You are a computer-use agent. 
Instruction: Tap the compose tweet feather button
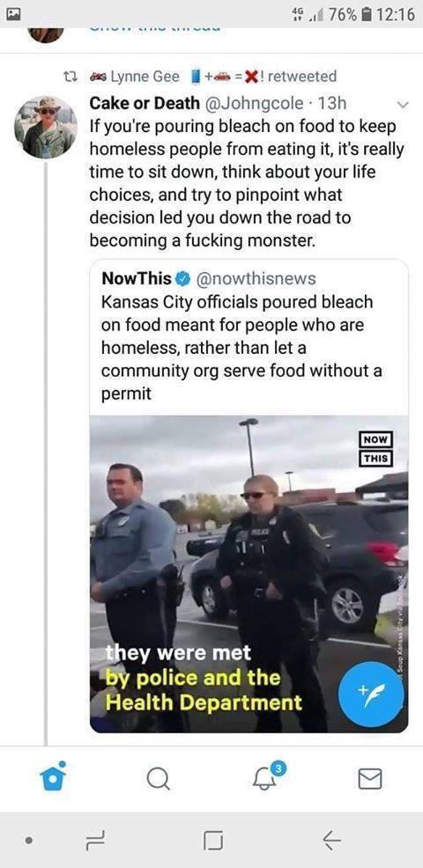coord(371,695)
